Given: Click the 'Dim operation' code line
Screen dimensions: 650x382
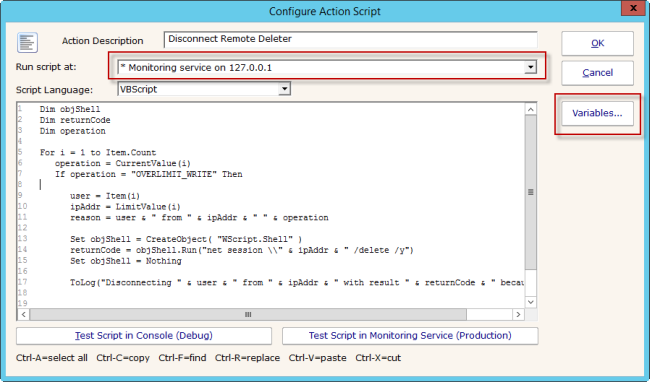Looking at the screenshot, I should 73,131.
